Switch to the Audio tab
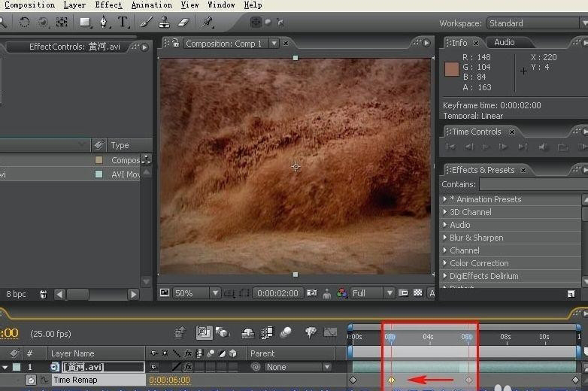Viewport: 588px width, 391px height. (x=505, y=43)
